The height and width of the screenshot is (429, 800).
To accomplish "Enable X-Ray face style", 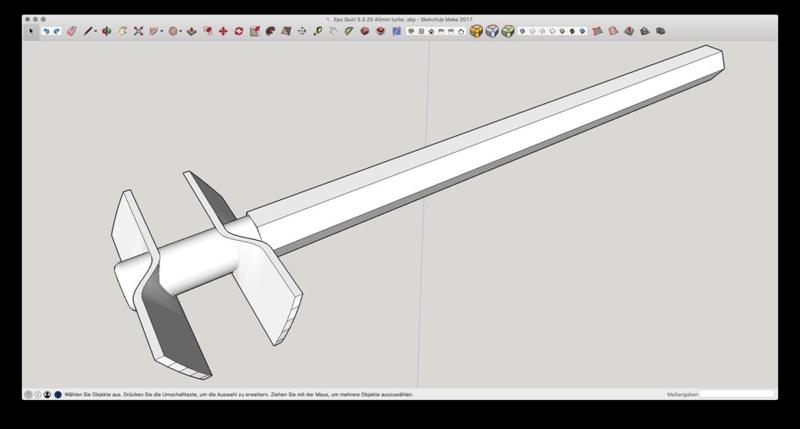I will pos(522,31).
